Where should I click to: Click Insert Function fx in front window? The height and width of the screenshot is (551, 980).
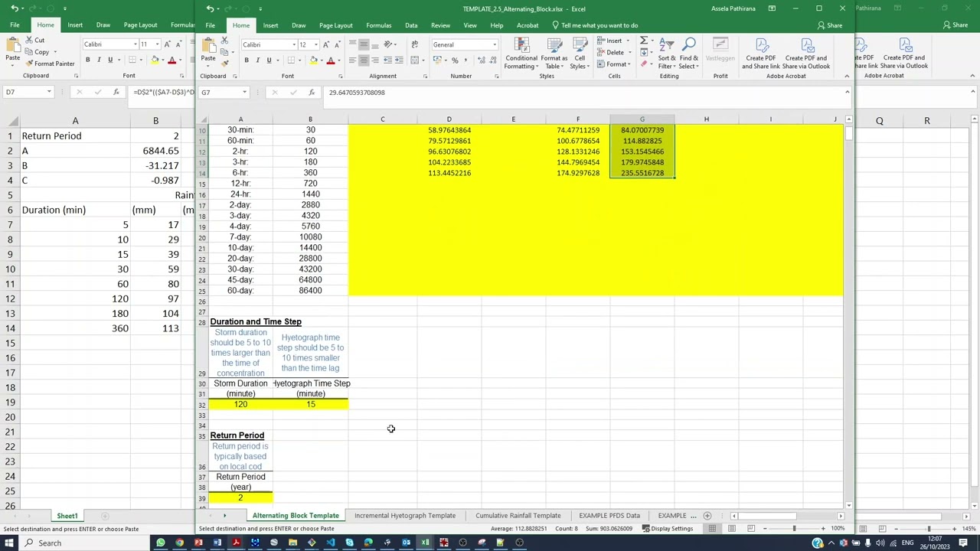coord(311,93)
